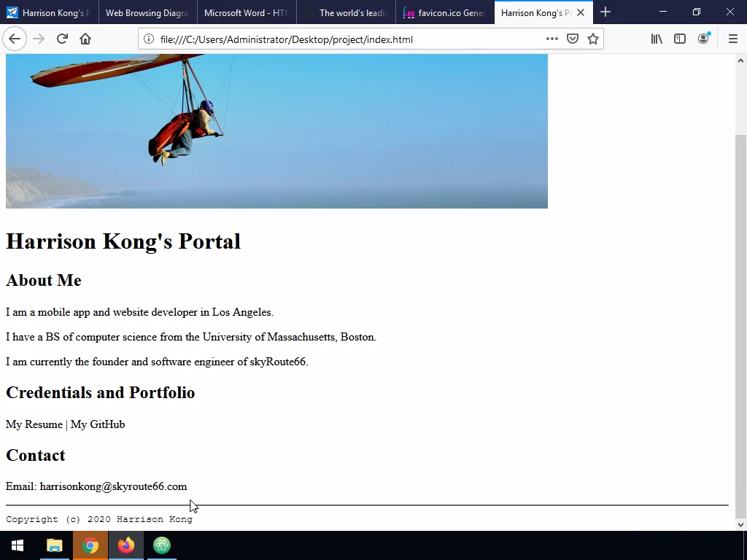The height and width of the screenshot is (560, 747).
Task: Open File Explorer from the taskbar
Action: 55,545
